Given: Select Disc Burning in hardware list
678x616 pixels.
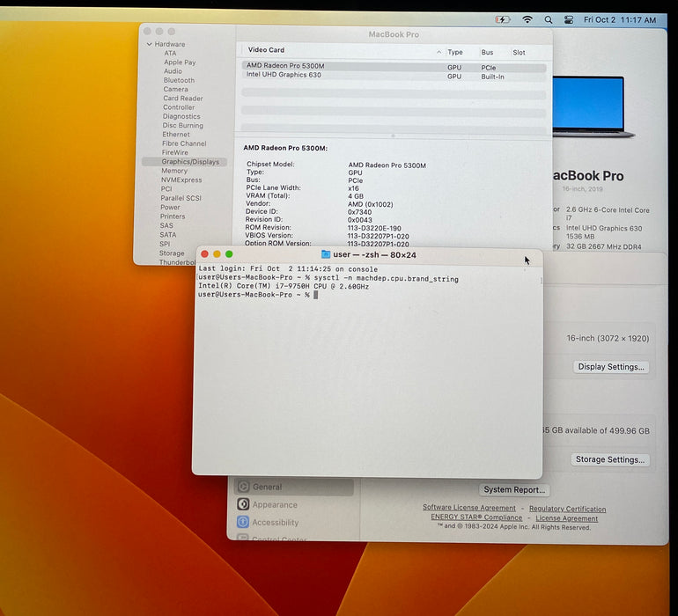Looking at the screenshot, I should (x=182, y=125).
